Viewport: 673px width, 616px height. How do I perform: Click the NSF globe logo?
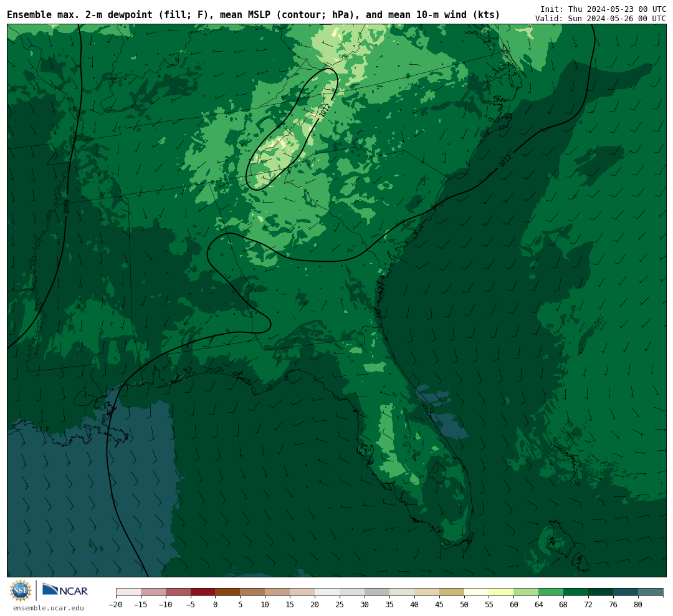pos(21,590)
